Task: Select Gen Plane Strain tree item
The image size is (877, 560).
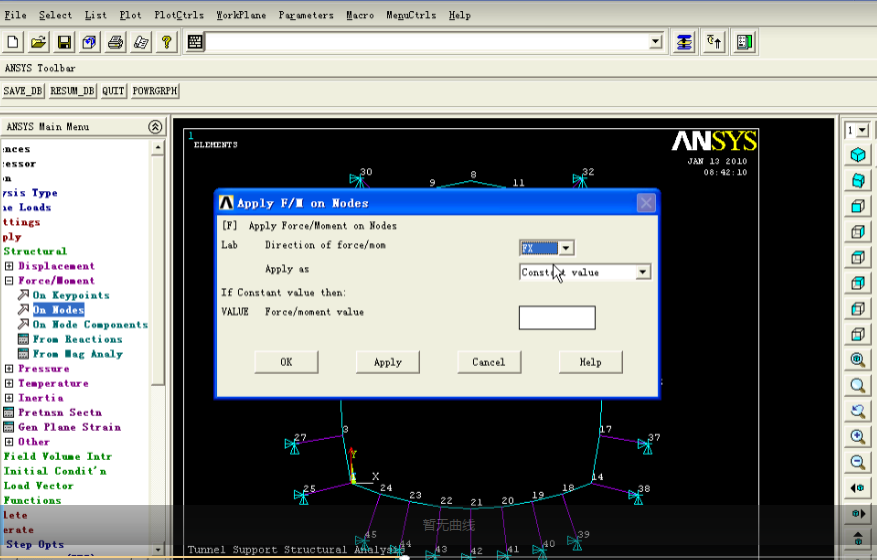Action: tap(69, 427)
